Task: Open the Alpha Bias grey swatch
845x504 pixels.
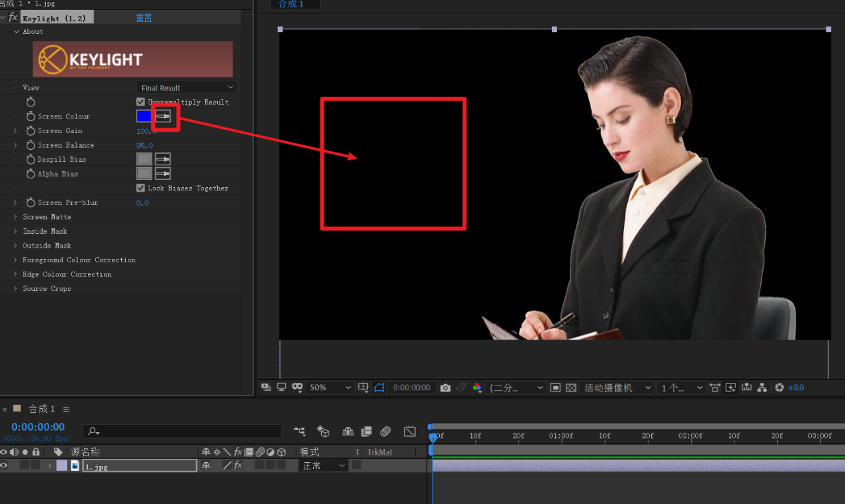Action: (144, 174)
